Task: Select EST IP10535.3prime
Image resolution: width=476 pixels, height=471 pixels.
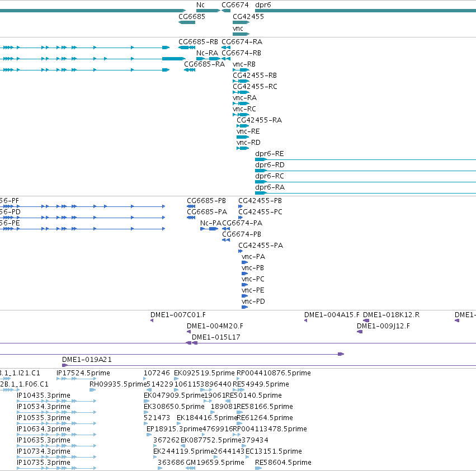Action: point(44,417)
